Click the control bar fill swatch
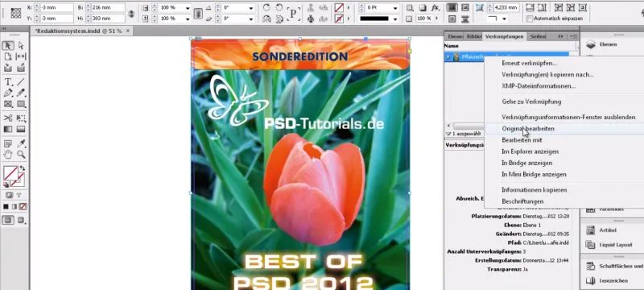The image size is (644, 290). 339,7
